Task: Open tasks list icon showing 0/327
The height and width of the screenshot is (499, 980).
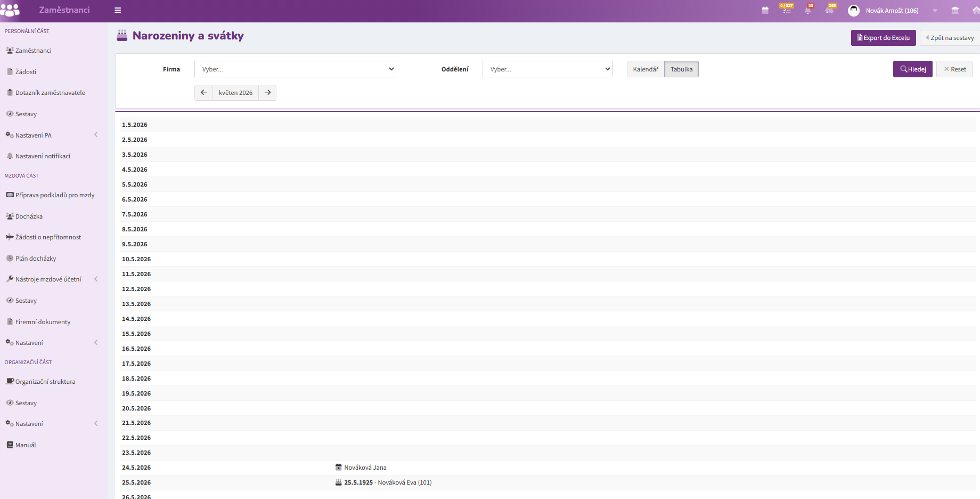Action: [787, 9]
